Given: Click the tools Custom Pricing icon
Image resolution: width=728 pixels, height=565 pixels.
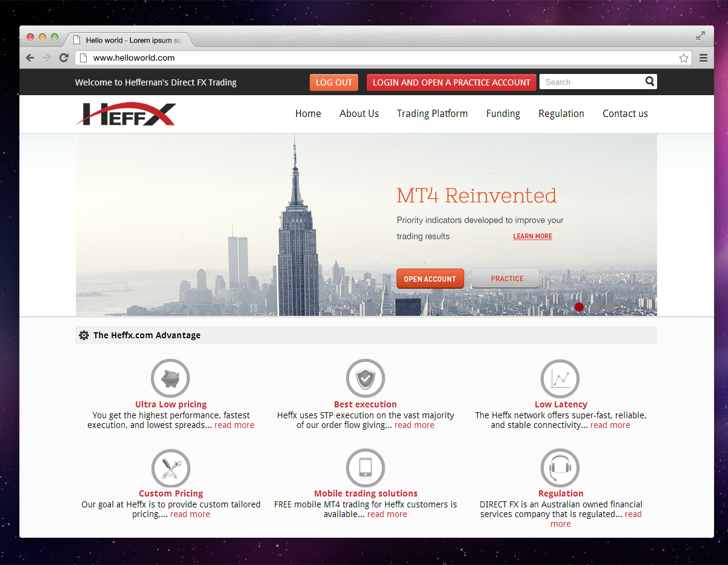Looking at the screenshot, I should [x=170, y=468].
